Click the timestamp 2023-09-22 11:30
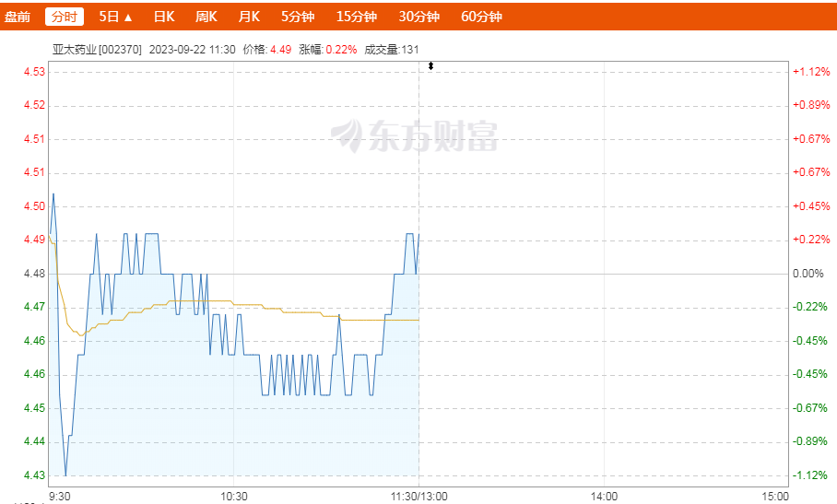 coord(192,50)
